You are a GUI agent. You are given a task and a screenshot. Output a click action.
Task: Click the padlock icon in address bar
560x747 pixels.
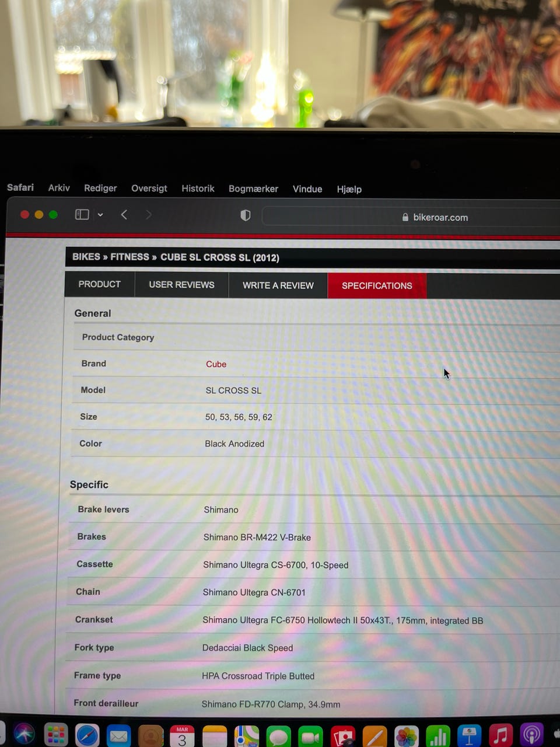(x=405, y=217)
